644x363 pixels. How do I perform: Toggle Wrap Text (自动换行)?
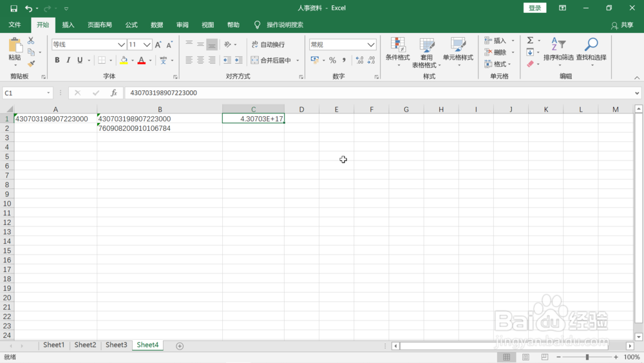[268, 44]
